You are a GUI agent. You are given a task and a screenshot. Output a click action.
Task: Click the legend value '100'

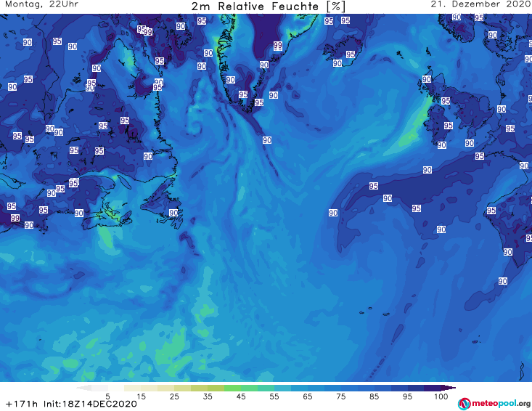coord(441,396)
